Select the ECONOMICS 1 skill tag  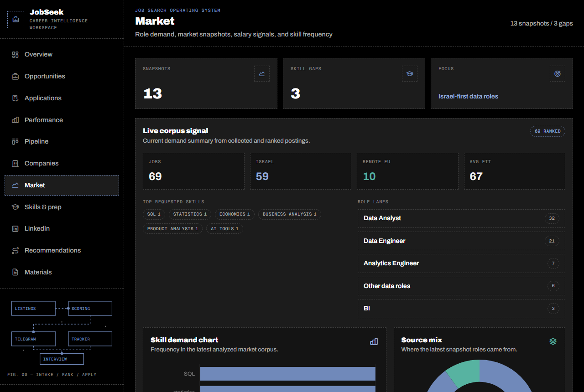tap(235, 214)
